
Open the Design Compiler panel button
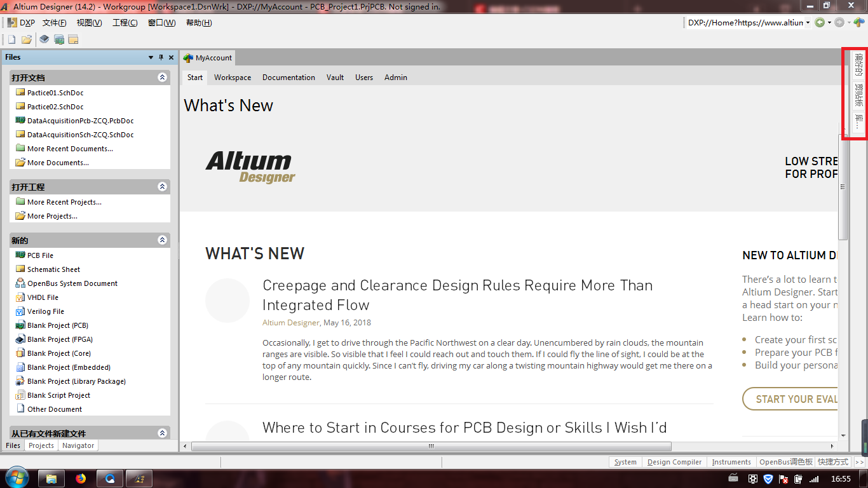point(674,462)
